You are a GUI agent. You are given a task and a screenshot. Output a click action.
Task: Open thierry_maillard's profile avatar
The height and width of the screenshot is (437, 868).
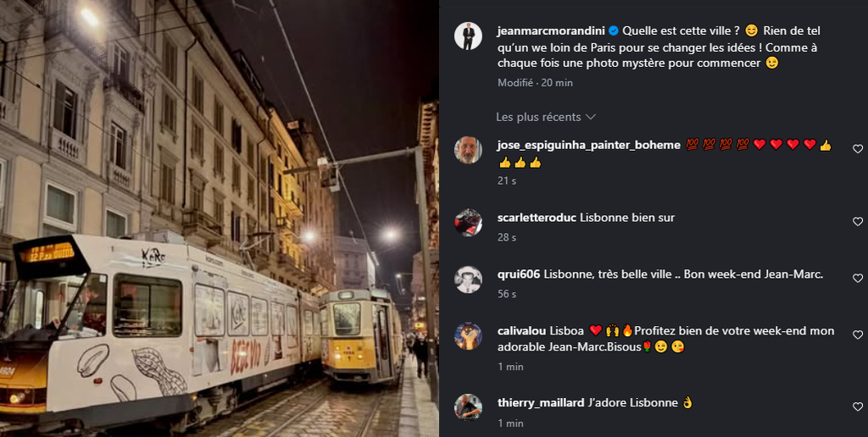click(x=468, y=407)
